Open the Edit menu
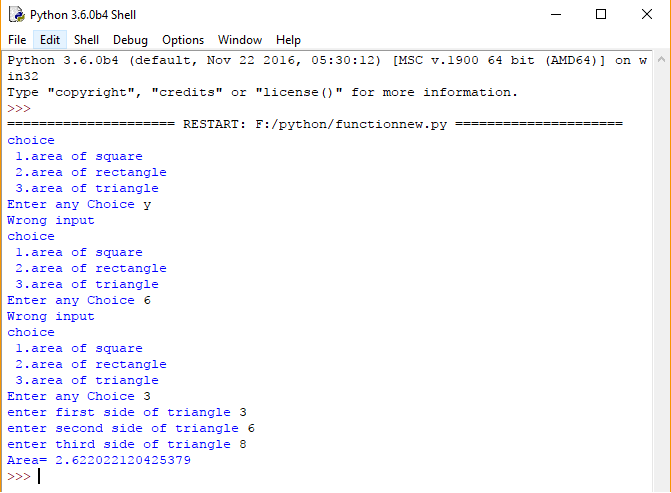The width and height of the screenshot is (671, 493). click(50, 40)
